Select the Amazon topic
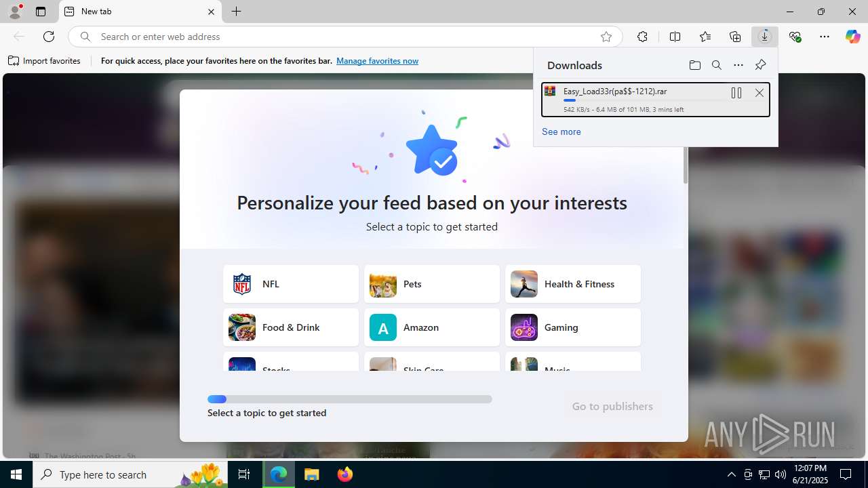 click(x=432, y=327)
